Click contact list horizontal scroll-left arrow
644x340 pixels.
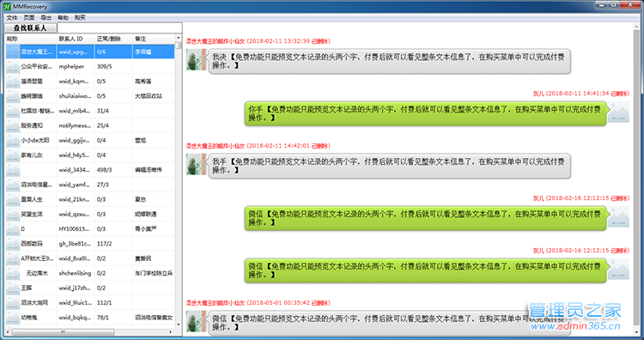click(8, 331)
